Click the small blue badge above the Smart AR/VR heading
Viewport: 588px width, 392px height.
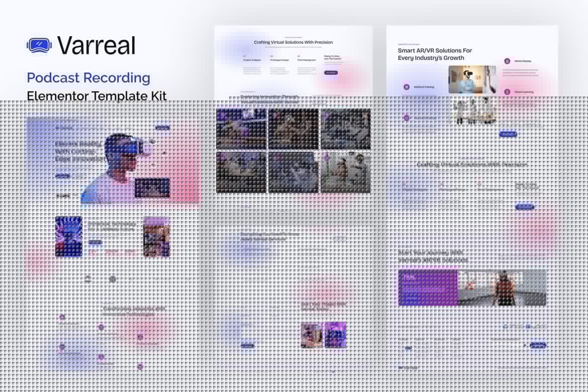pos(409,44)
